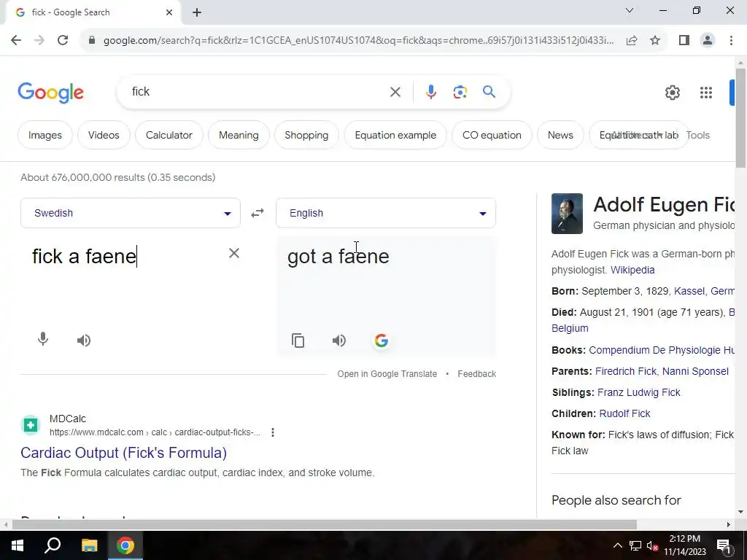The height and width of the screenshot is (560, 747).
Task: Open the Chrome profile avatar
Action: 708,41
